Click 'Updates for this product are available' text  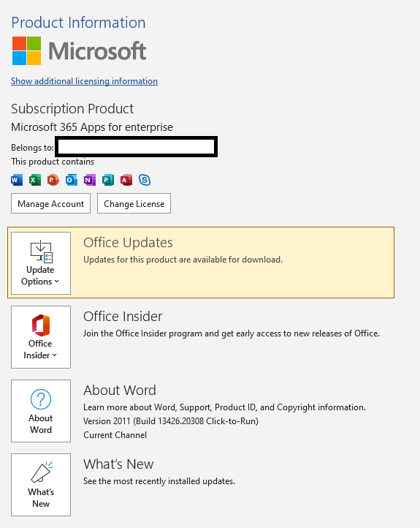point(183,260)
